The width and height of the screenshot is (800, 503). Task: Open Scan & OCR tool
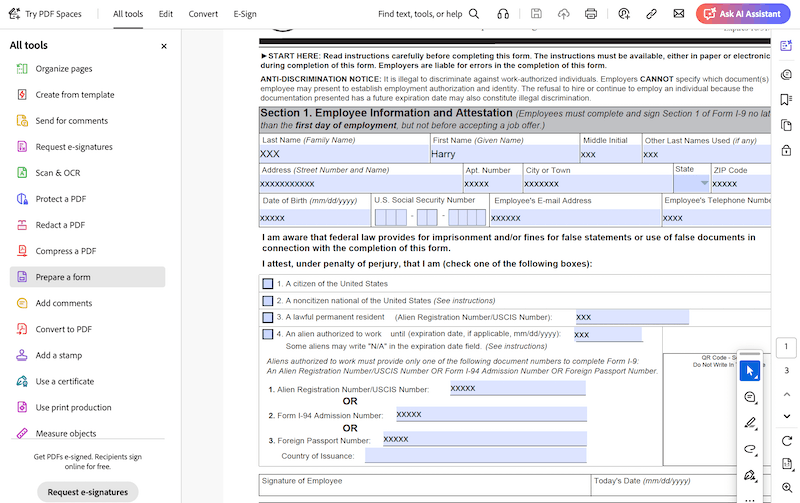point(58,172)
